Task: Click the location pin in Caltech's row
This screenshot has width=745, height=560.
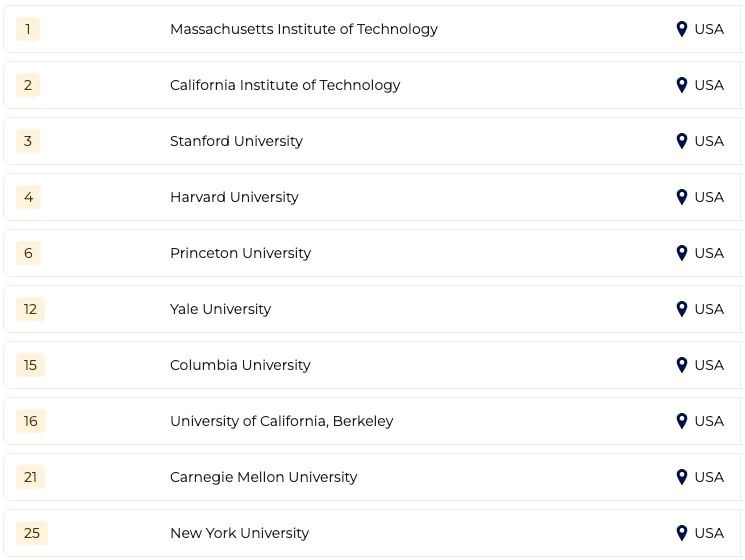Action: 682,85
